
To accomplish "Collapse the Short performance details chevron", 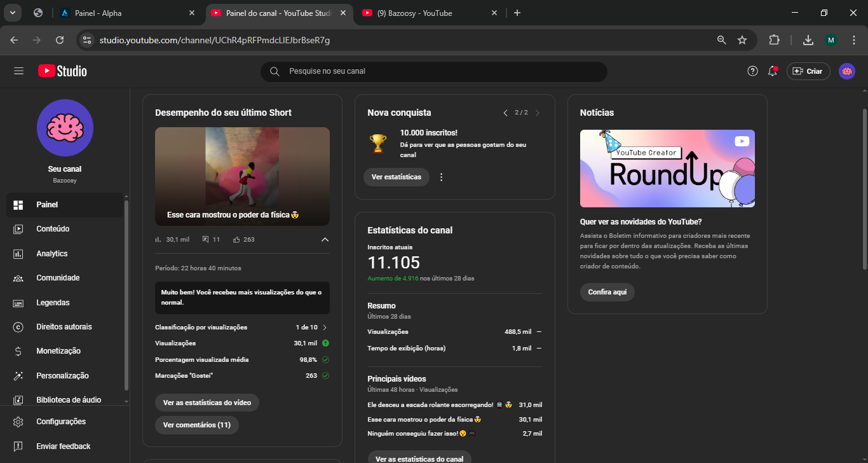I will click(x=325, y=240).
